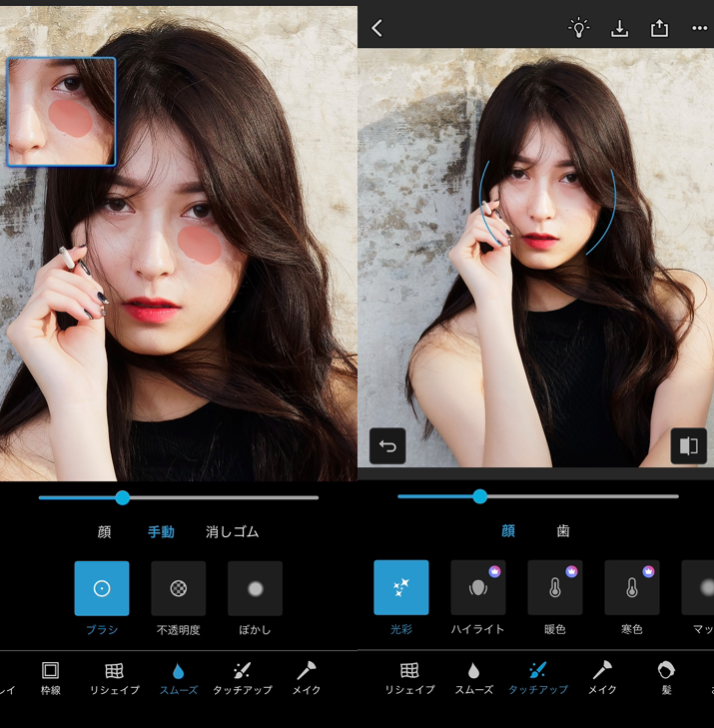Image resolution: width=714 pixels, height=728 pixels.
Task: Tap the share export icon
Action: coord(659,28)
